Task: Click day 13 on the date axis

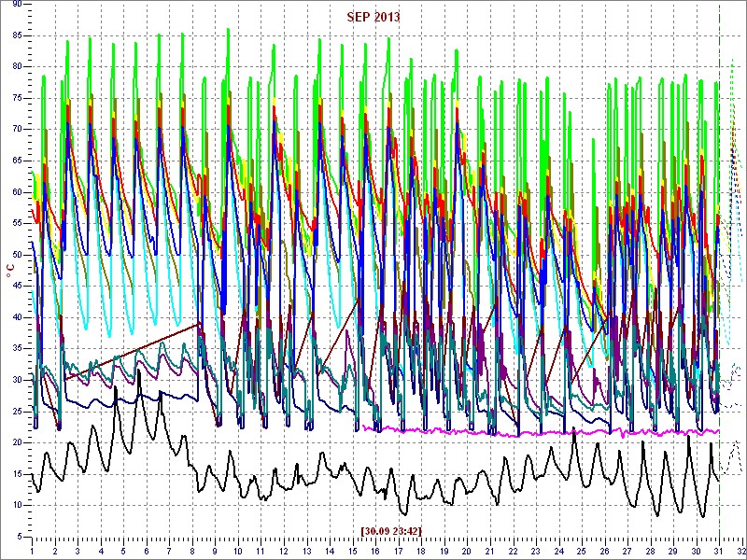Action: pos(306,551)
